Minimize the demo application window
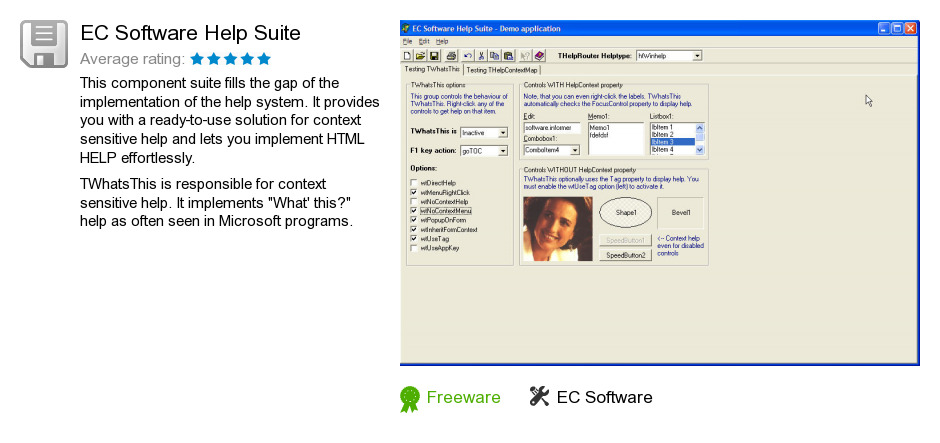The width and height of the screenshot is (940, 443). [885, 28]
